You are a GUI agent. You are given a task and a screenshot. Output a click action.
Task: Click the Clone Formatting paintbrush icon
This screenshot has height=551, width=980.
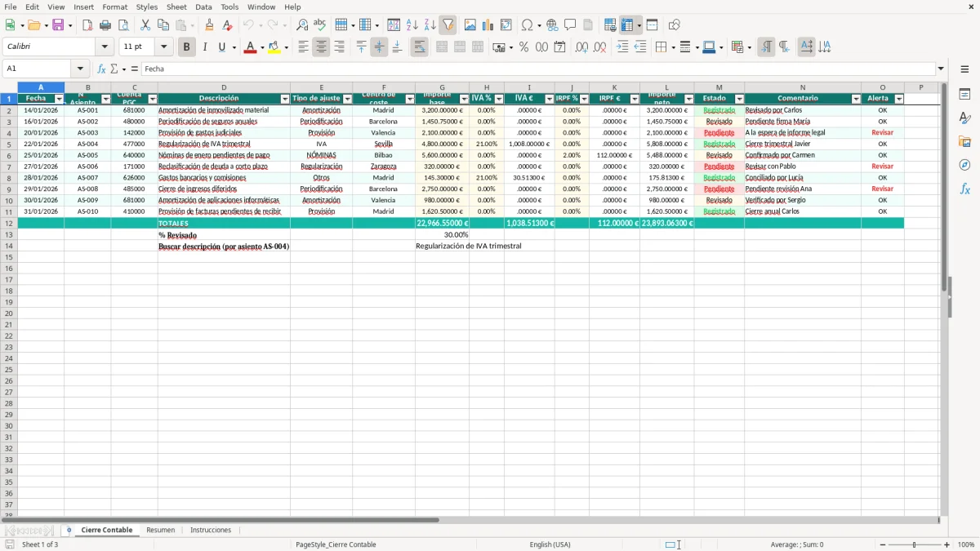tap(210, 25)
